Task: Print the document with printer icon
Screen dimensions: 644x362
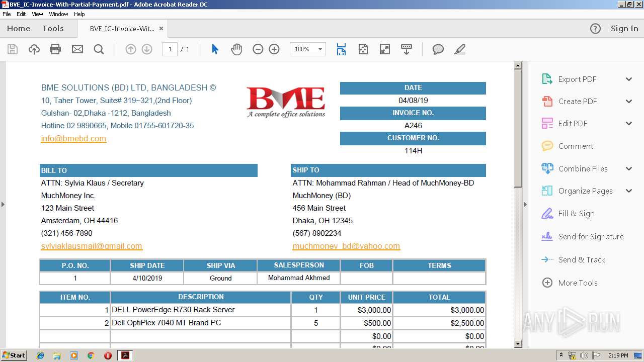Action: 55,49
